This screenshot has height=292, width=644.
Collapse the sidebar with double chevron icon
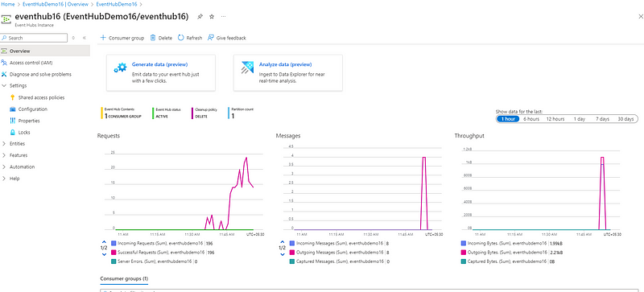point(85,38)
